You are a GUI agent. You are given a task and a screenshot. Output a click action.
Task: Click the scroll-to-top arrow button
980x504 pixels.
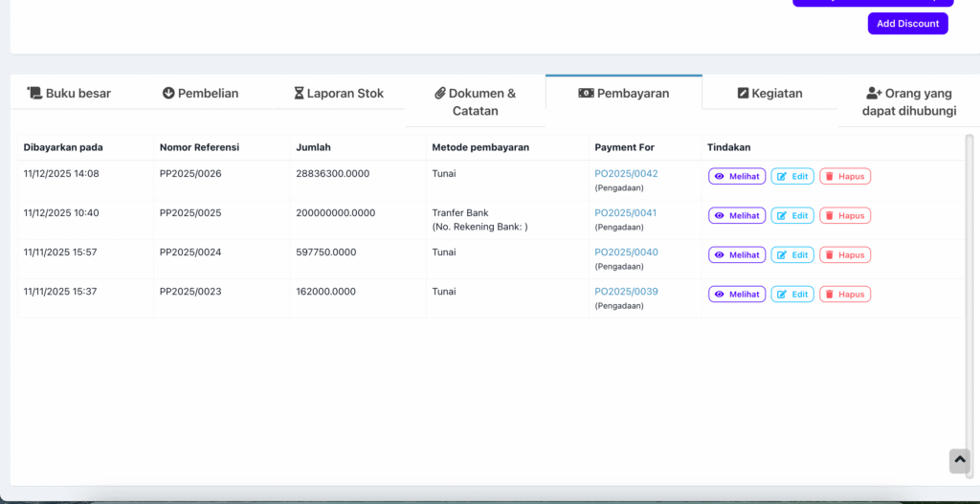[959, 461]
